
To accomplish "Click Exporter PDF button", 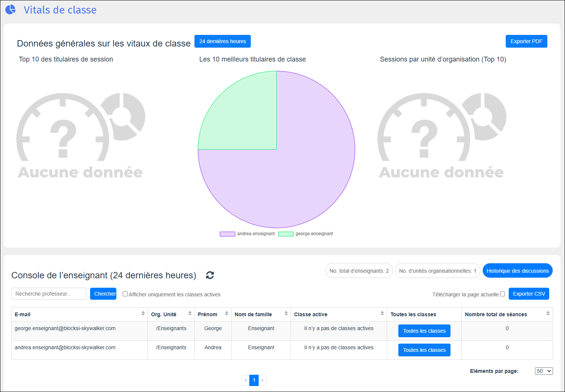I will (526, 41).
